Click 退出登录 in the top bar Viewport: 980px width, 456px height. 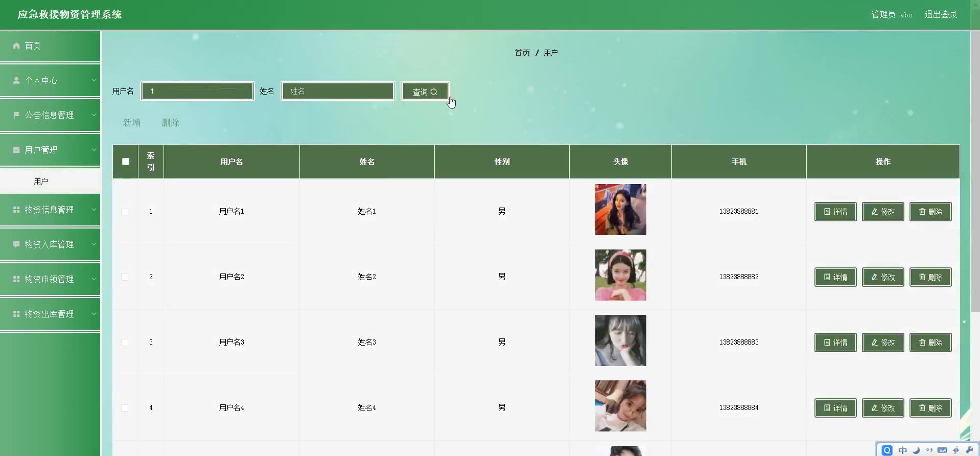[941, 14]
